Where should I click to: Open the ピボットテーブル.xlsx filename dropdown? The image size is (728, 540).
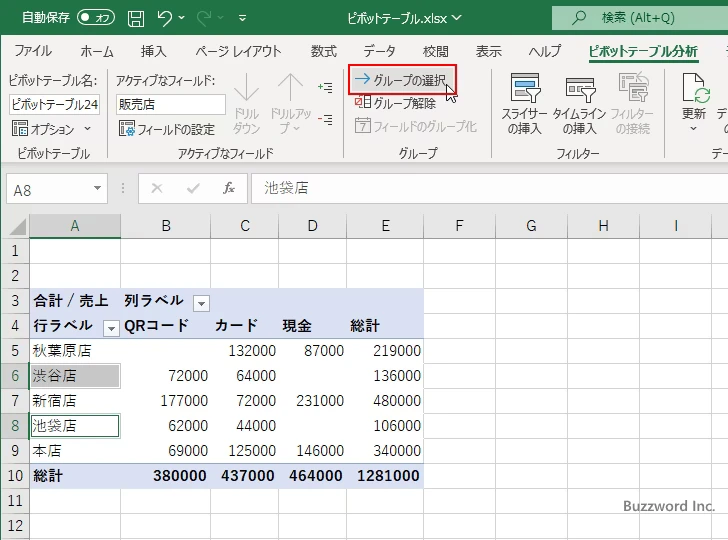click(x=457, y=18)
